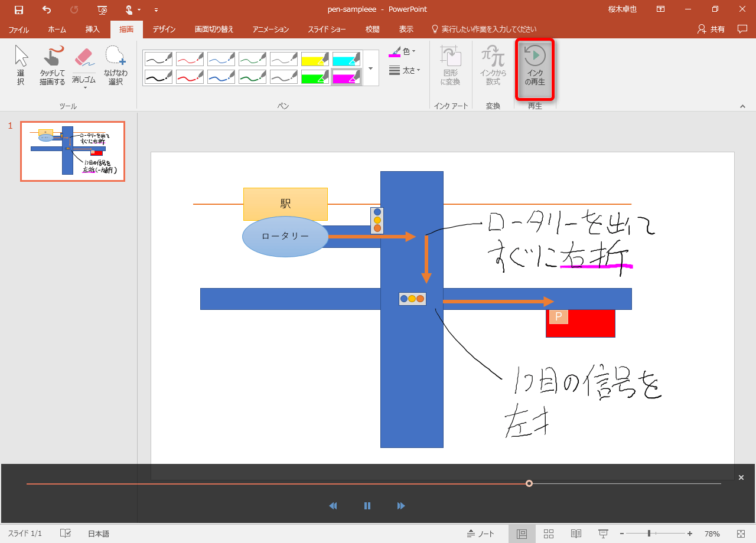Viewport: 756px width, 543px height.
Task: Choose the thick red pen
Action: [190, 77]
